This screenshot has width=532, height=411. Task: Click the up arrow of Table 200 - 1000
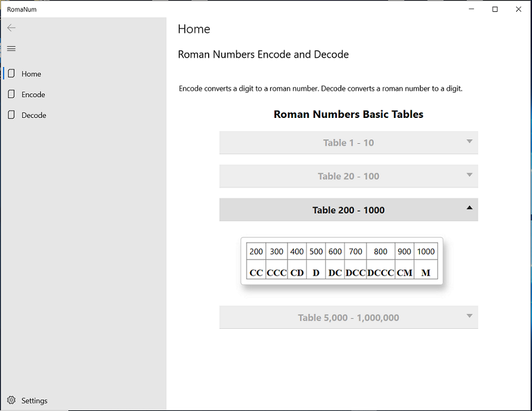tap(469, 207)
